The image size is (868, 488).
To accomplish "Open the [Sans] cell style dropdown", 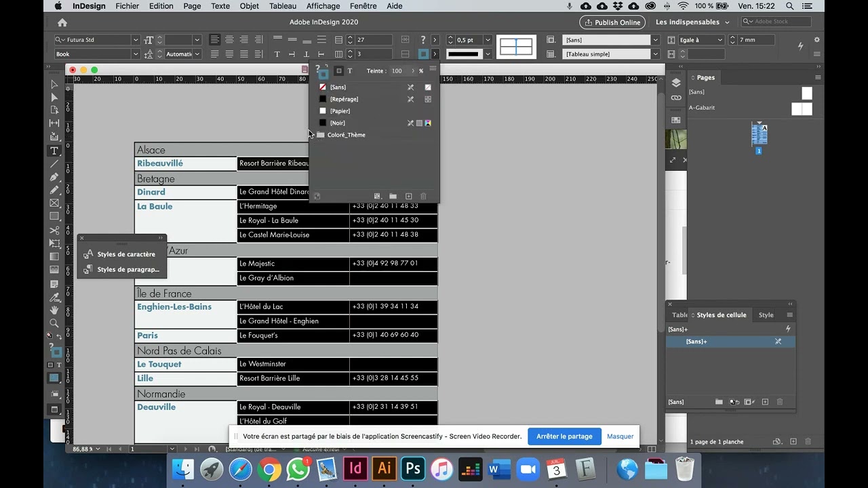I will [655, 40].
